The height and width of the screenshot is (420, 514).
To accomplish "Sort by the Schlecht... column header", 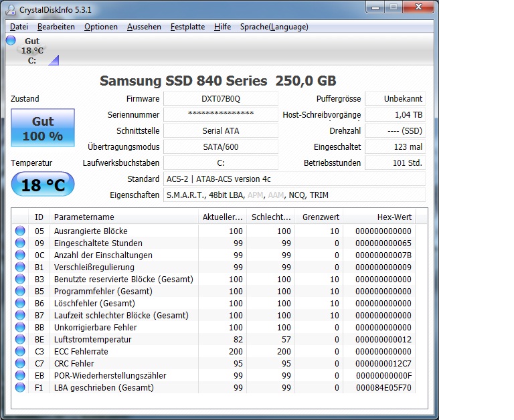I will click(271, 217).
